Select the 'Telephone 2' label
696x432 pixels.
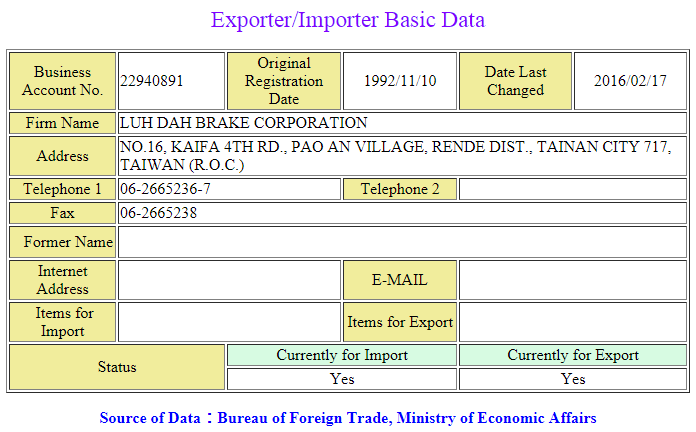(x=400, y=189)
